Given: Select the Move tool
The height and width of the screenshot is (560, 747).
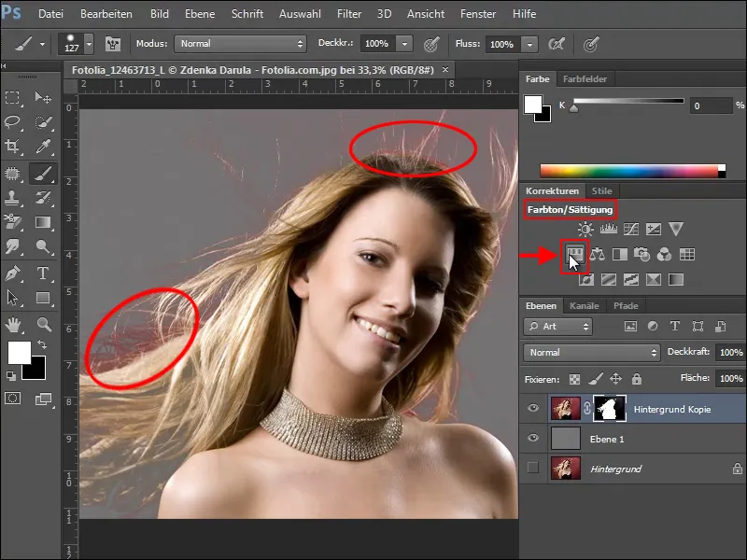Looking at the screenshot, I should 43,98.
